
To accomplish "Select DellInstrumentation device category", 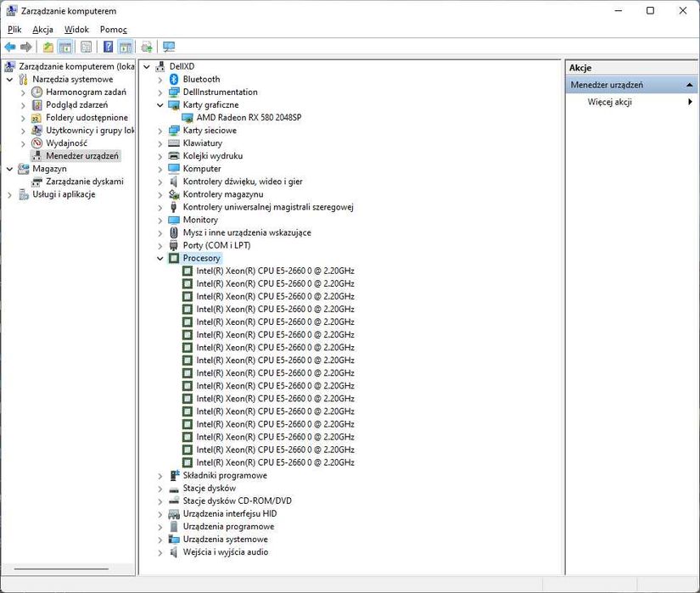I will pos(220,92).
